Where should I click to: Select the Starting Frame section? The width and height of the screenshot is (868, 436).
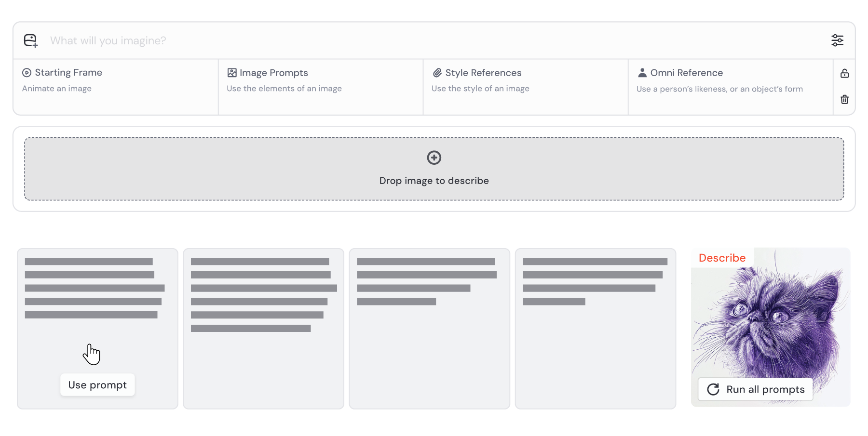point(116,87)
